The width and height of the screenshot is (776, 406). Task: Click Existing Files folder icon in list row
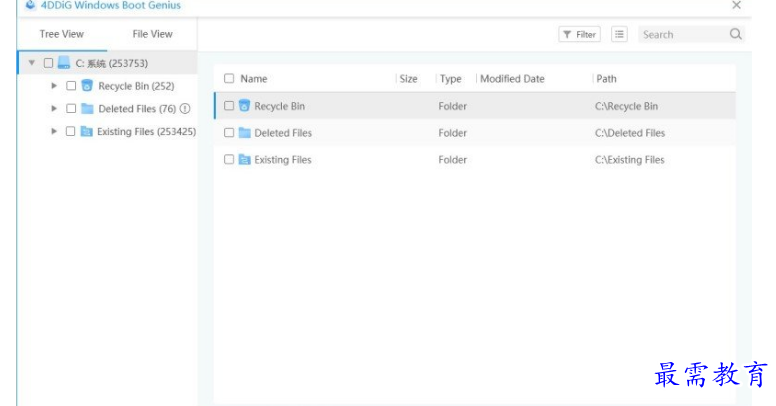[x=244, y=159]
